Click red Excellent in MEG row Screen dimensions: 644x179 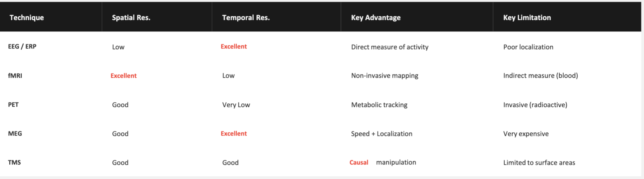click(x=233, y=133)
